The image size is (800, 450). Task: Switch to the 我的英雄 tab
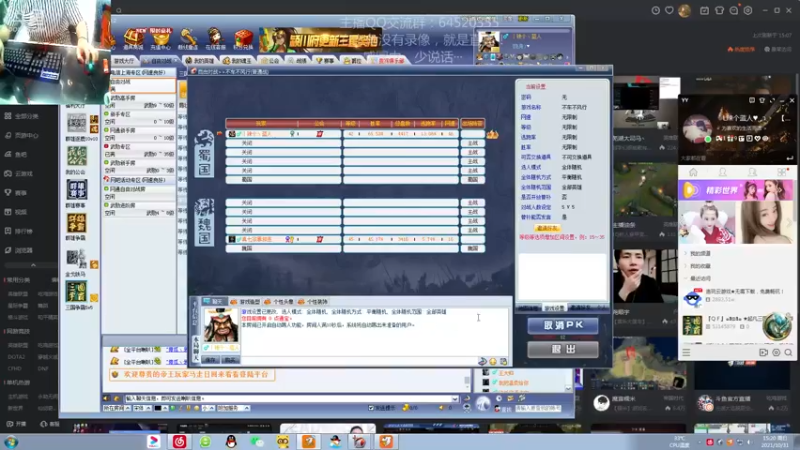(199, 61)
